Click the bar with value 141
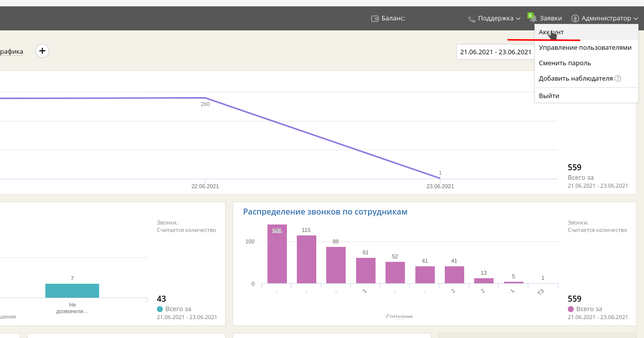 [277, 254]
